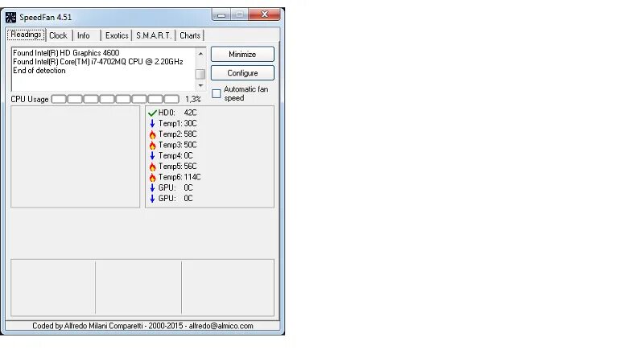Open the S.M.A.R.T. tab
Screen dimensions: 644x362
pyautogui.click(x=154, y=35)
